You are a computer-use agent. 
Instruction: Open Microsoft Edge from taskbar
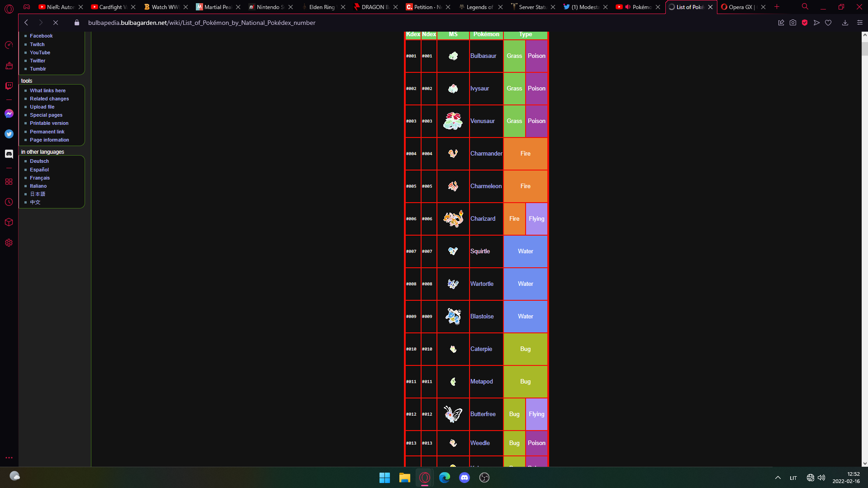point(444,478)
